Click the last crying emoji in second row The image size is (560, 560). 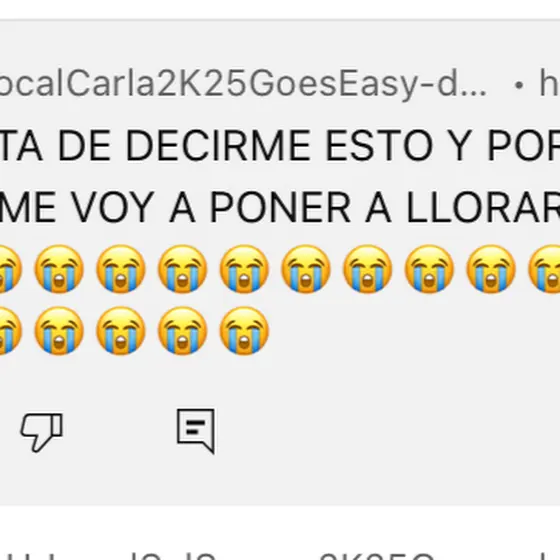click(x=244, y=331)
